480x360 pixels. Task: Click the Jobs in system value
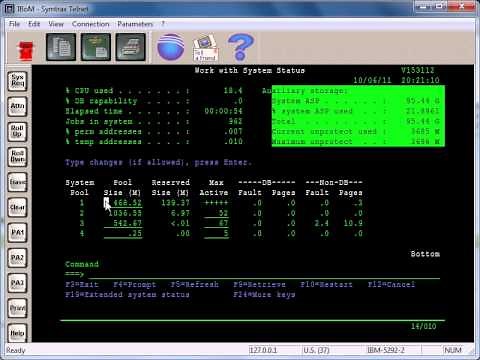(235, 121)
